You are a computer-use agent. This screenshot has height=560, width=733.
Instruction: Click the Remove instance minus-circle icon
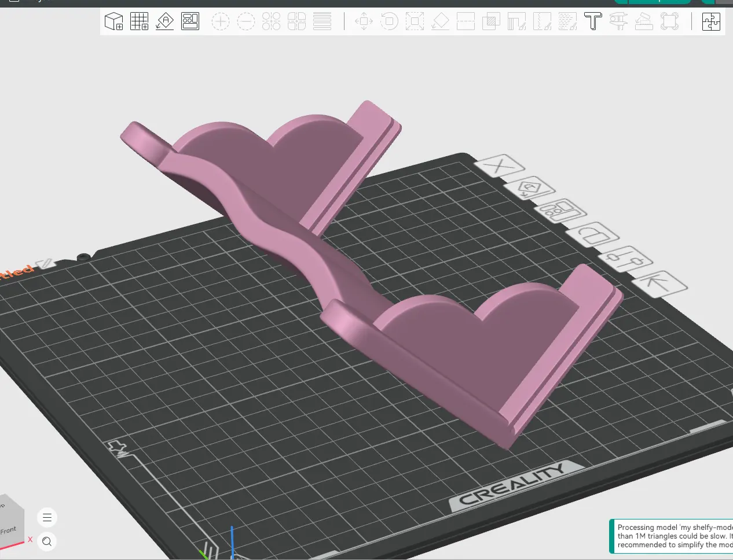[246, 22]
